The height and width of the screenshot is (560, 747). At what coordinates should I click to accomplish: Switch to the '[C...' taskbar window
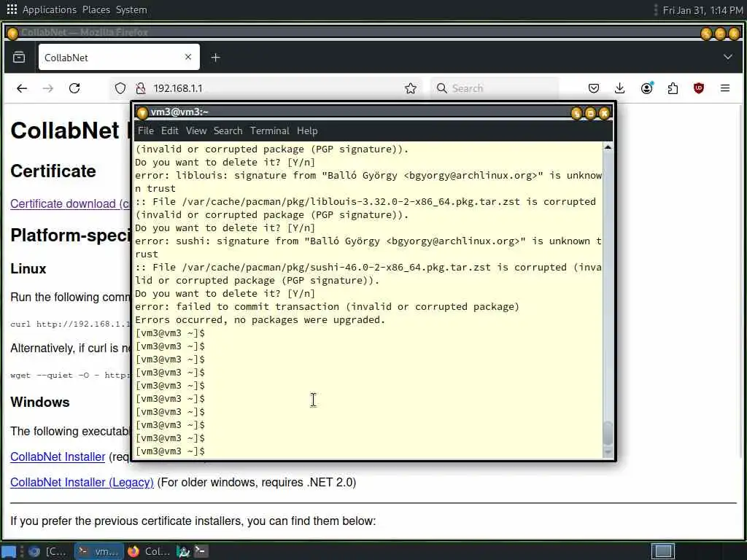(x=47, y=551)
